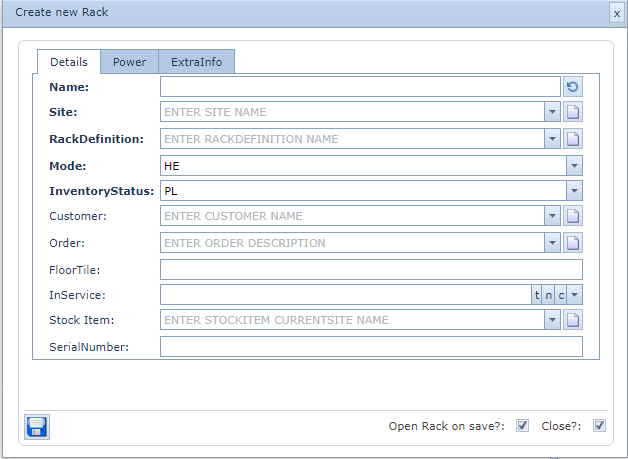Toggle the Close? checkbox
The height and width of the screenshot is (459, 628).
click(599, 426)
